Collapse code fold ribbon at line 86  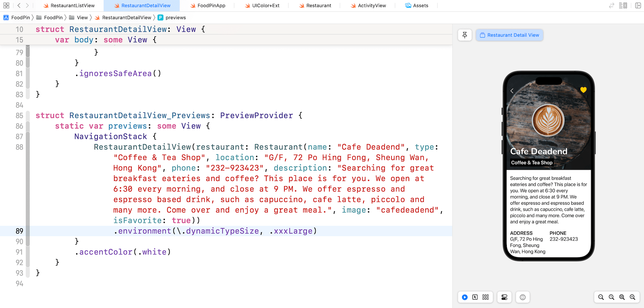coord(28,126)
